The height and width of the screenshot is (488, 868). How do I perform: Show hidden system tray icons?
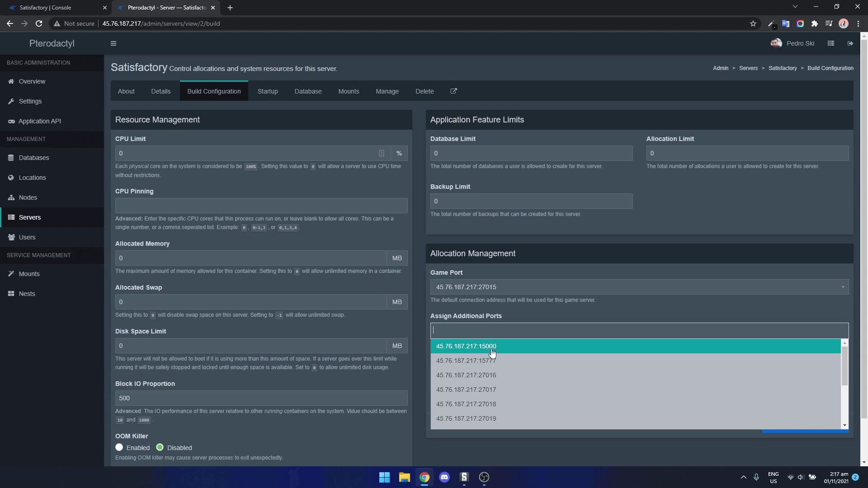point(743,477)
